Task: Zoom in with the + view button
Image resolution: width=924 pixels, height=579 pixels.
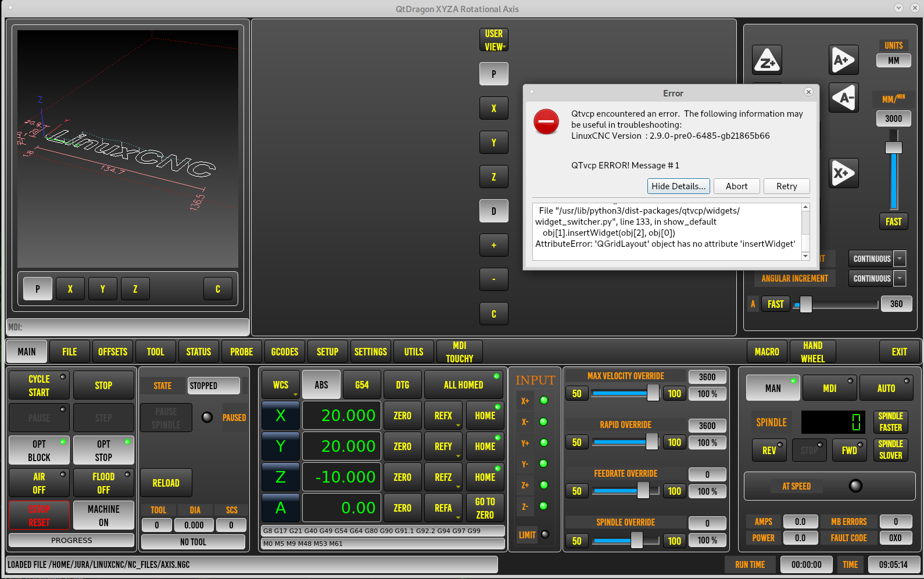Action: [494, 245]
